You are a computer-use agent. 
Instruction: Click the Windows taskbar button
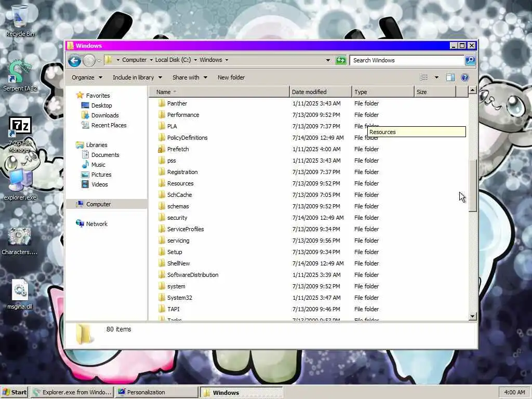tap(241, 393)
